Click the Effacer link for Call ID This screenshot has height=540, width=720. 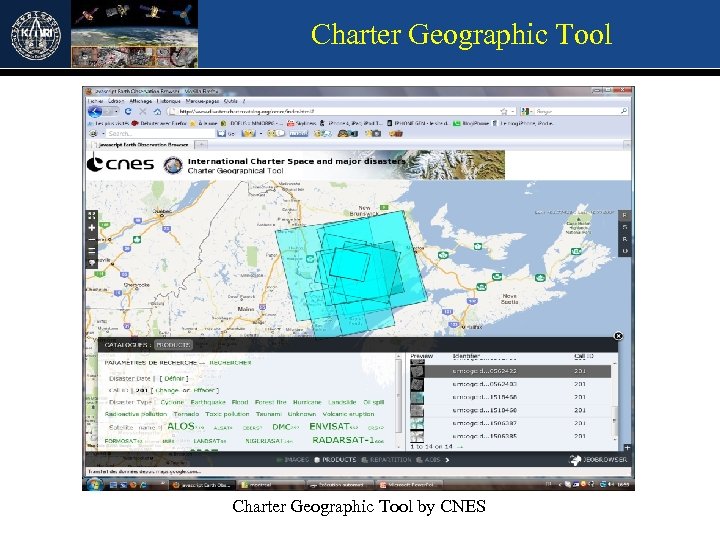point(204,390)
